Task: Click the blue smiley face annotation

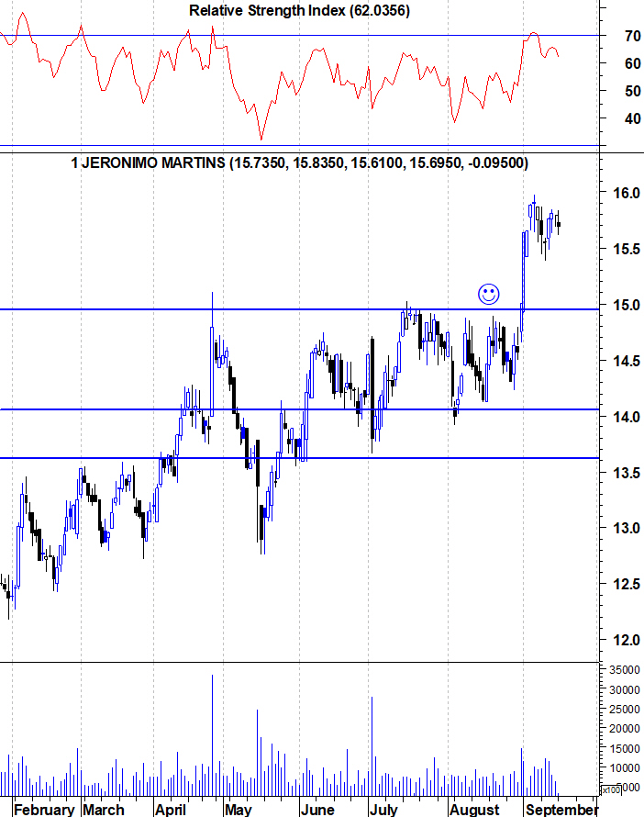Action: coord(488,295)
